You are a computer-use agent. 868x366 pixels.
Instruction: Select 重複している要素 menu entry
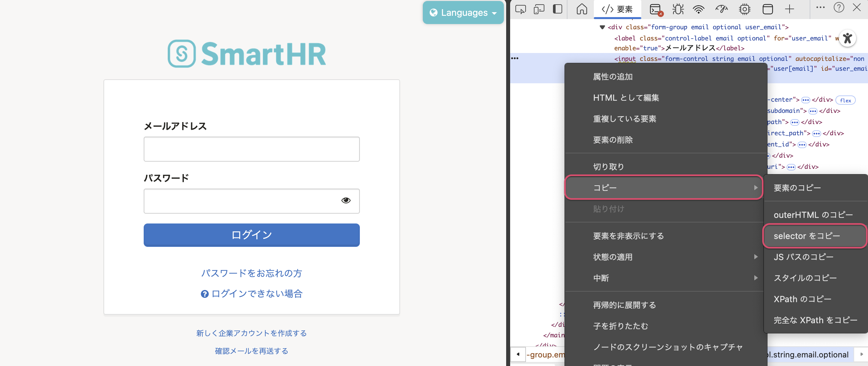click(x=665, y=119)
